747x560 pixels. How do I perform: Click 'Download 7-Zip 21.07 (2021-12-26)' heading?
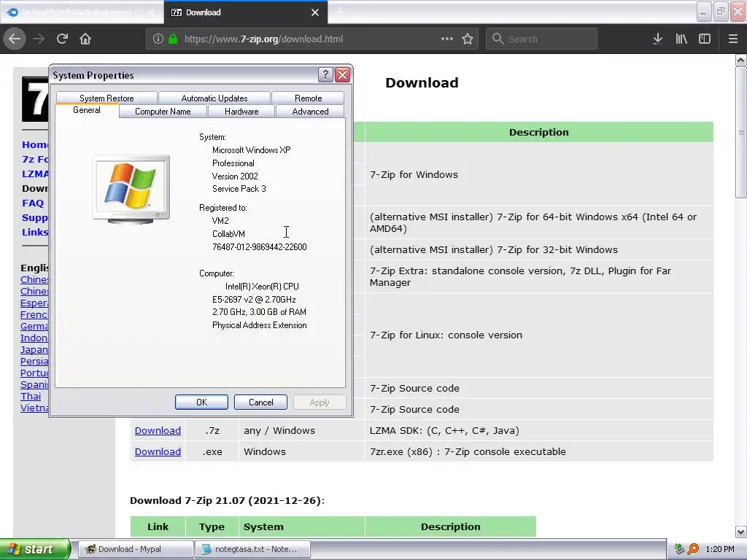tap(227, 500)
